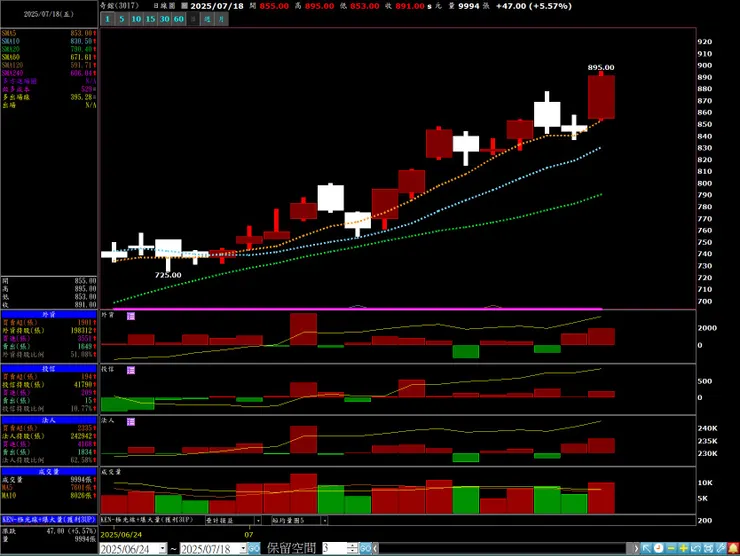Click the +47.00 (+5.57%) change text in header
The width and height of the screenshot is (740, 556).
click(534, 6)
